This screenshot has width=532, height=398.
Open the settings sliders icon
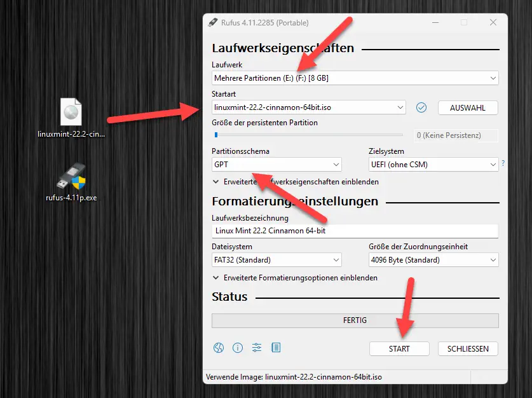(x=257, y=348)
